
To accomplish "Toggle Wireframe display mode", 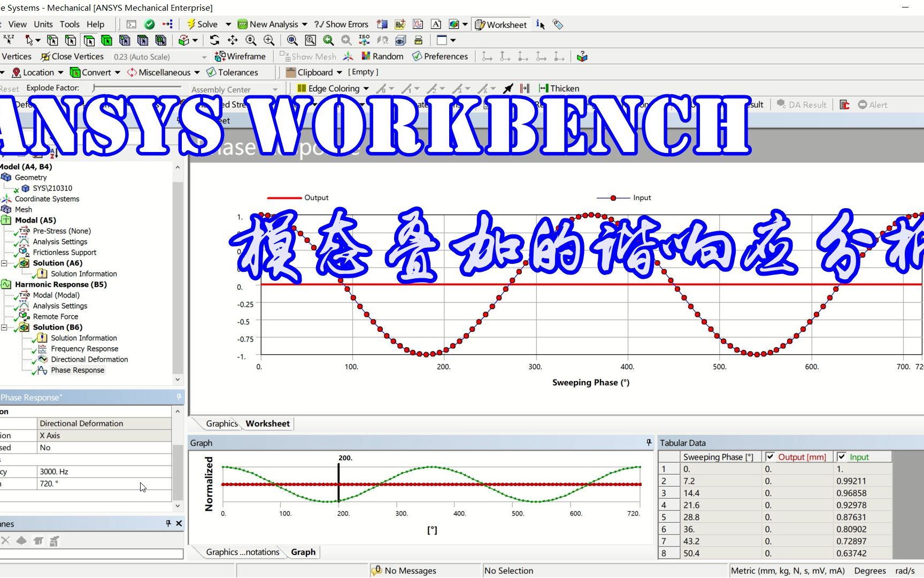I will click(x=240, y=56).
